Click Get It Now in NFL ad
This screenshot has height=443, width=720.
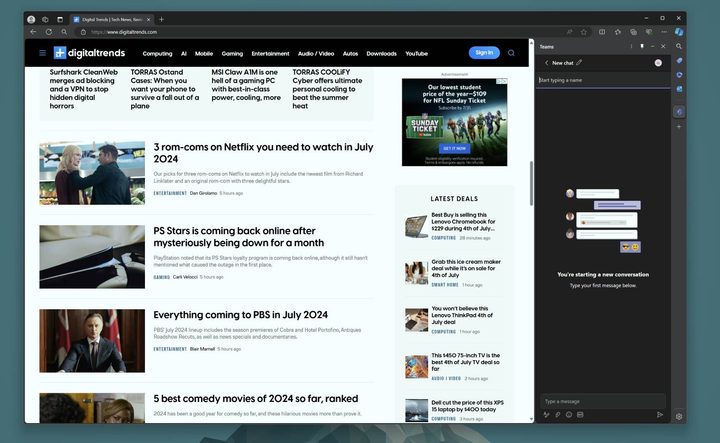[x=454, y=148]
